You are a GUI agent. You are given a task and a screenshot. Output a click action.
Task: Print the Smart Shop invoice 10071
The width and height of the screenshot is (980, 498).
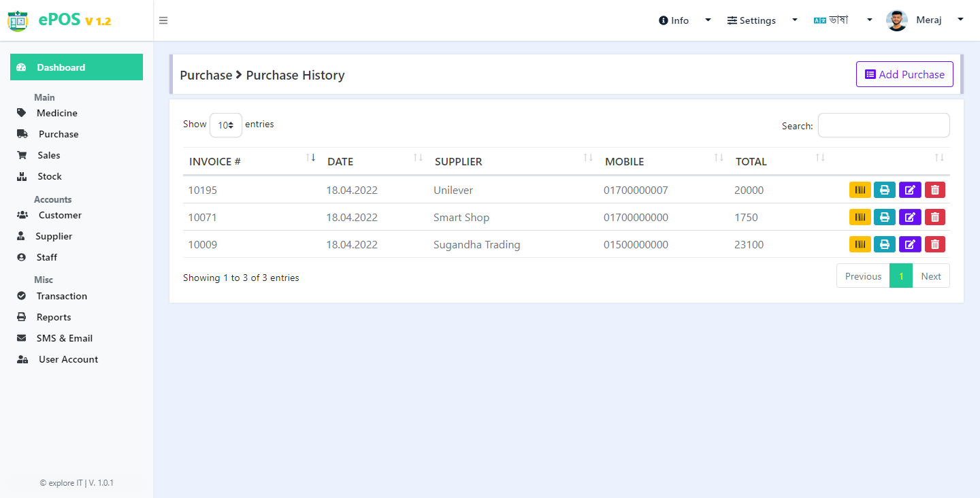click(x=885, y=217)
